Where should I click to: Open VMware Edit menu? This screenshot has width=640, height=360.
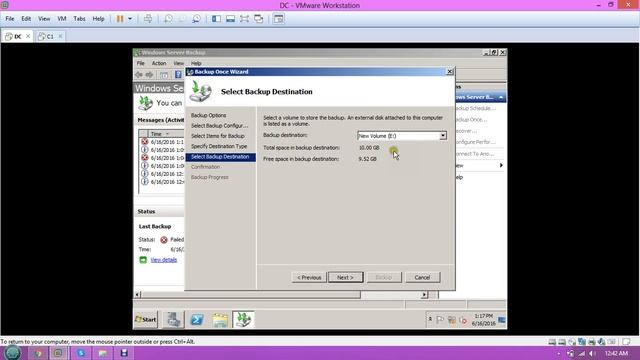tap(26, 19)
